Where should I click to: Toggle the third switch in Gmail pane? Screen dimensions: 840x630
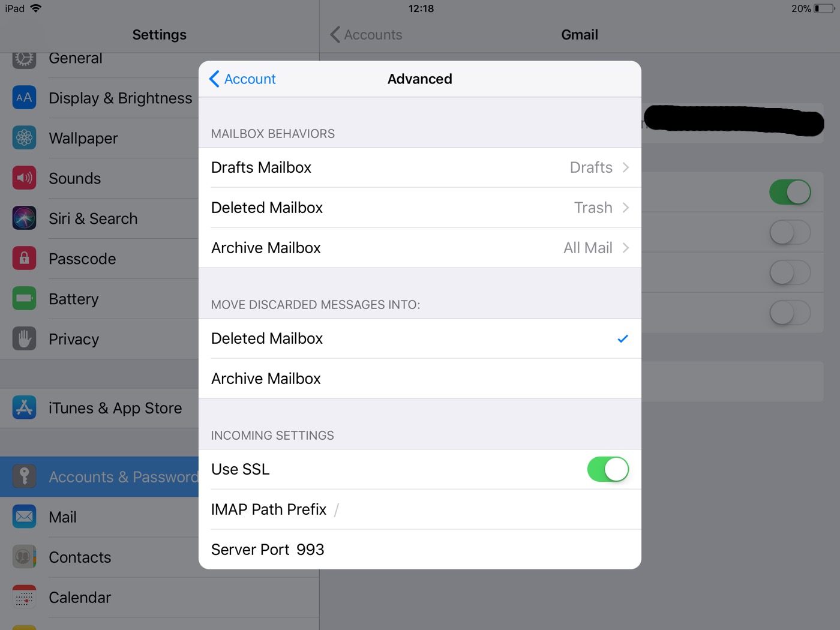coord(790,272)
